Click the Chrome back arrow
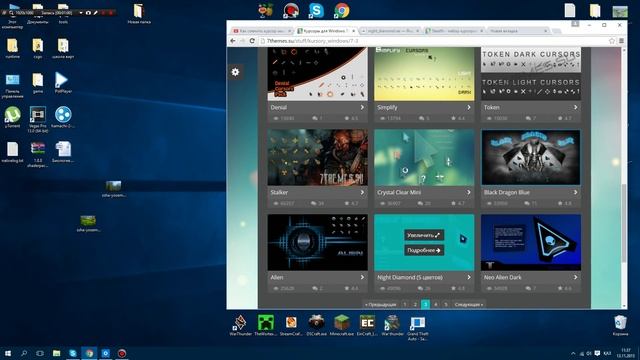 [x=233, y=41]
